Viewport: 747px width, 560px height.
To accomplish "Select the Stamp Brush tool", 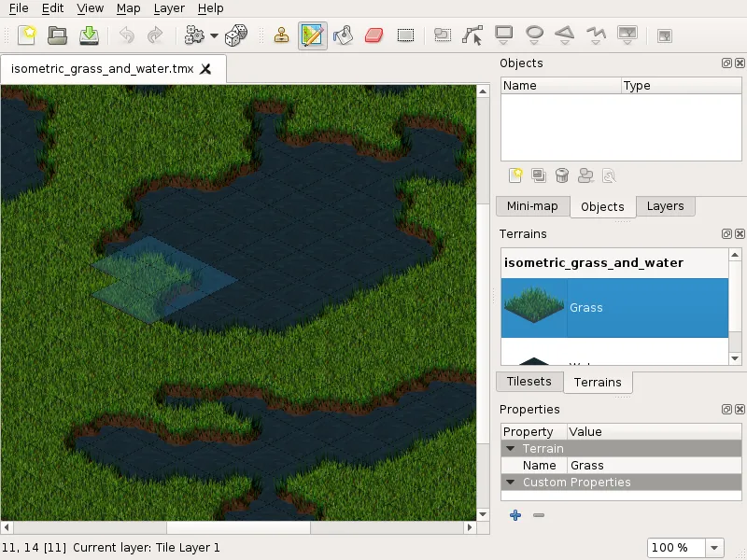I will [282, 36].
